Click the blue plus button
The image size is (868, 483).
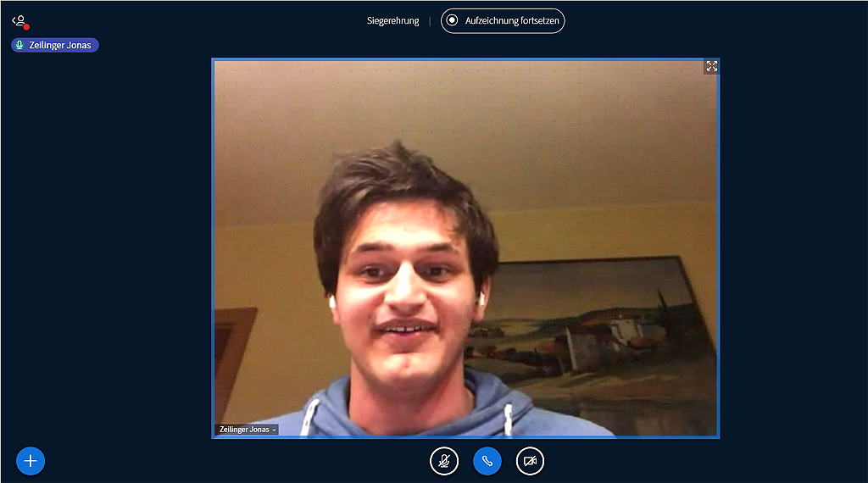click(x=31, y=461)
